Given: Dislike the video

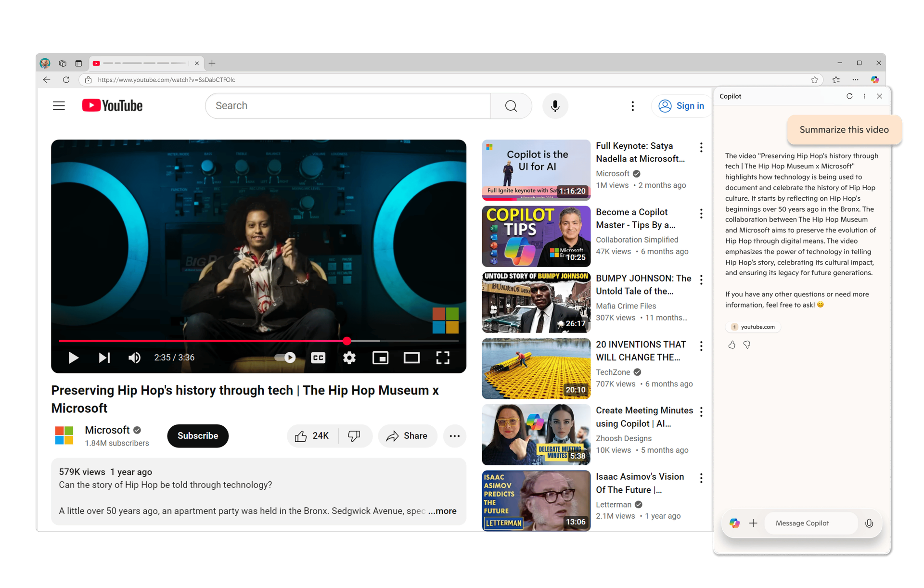Looking at the screenshot, I should coord(355,436).
